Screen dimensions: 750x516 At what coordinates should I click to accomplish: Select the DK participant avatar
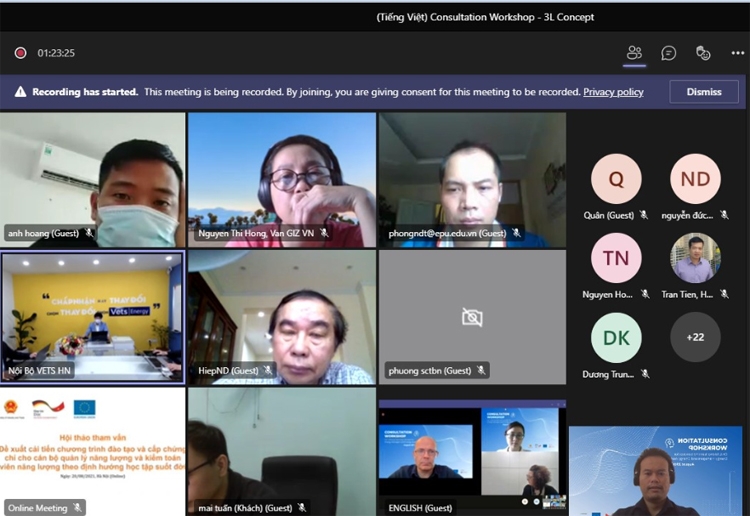(x=616, y=337)
